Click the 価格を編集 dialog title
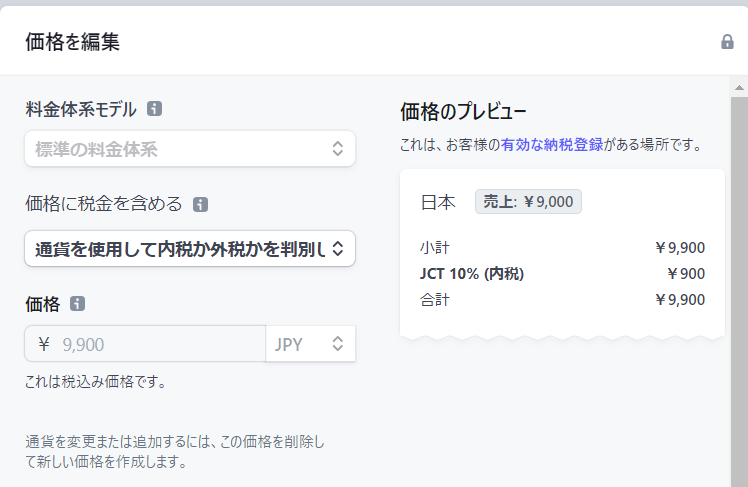The width and height of the screenshot is (748, 487). [72, 42]
